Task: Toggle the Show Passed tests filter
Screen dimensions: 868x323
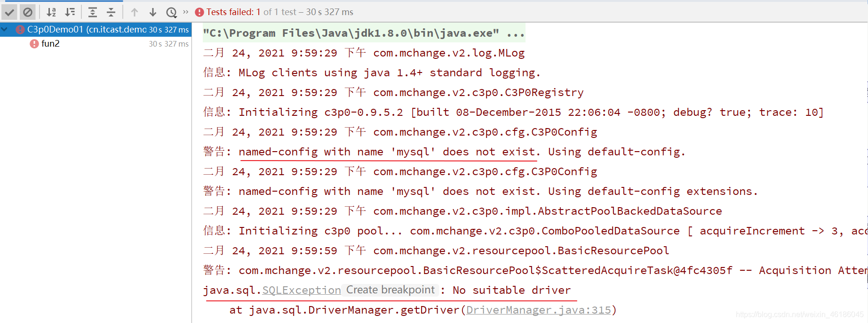Action: coord(10,13)
